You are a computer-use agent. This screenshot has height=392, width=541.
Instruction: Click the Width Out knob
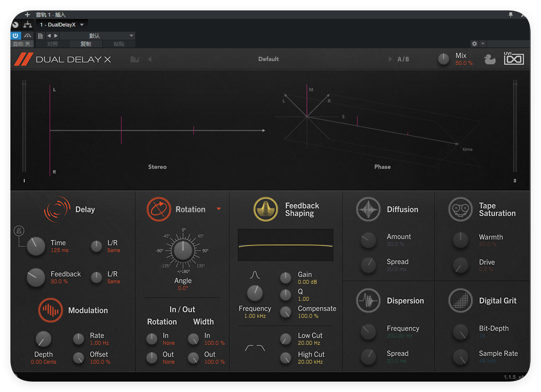[193, 358]
